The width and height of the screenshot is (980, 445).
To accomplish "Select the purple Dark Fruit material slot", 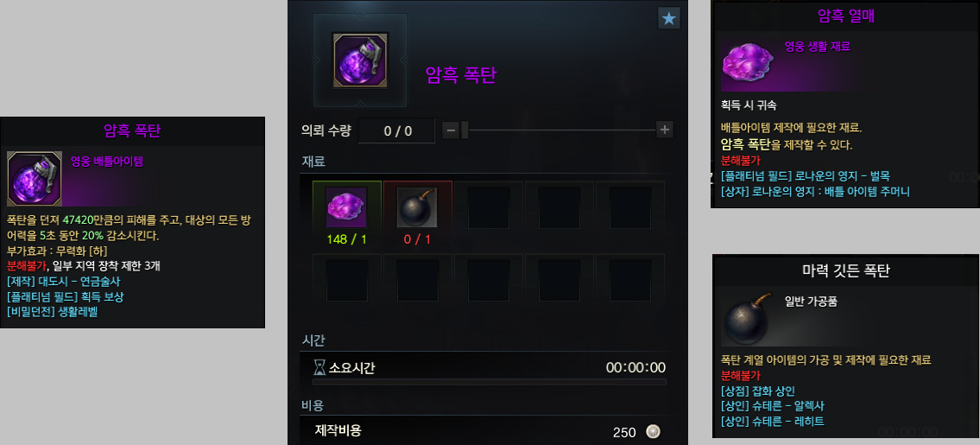I will tap(347, 207).
